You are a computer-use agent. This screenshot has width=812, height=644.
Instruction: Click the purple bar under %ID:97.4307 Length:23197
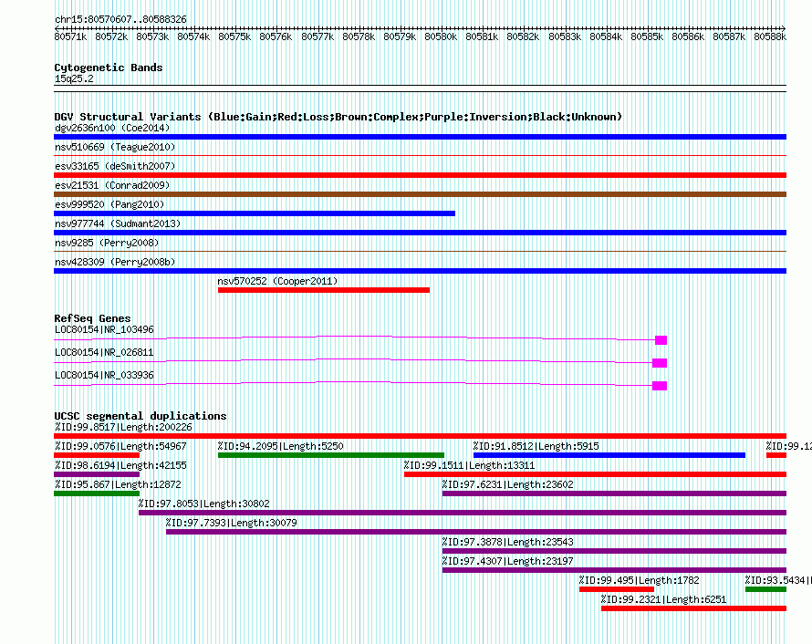point(614,570)
